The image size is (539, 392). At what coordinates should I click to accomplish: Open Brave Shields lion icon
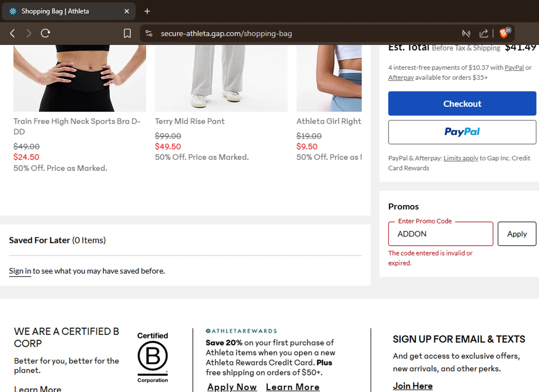504,33
